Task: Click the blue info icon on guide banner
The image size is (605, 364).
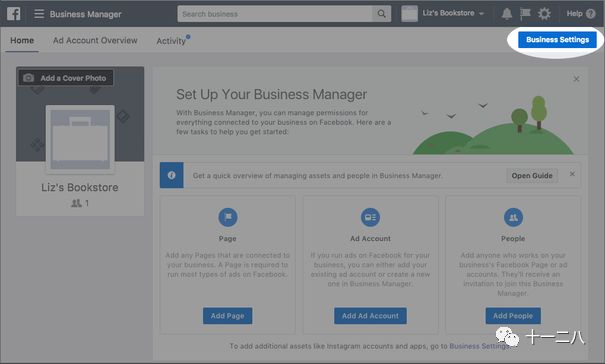Action: pyautogui.click(x=172, y=175)
